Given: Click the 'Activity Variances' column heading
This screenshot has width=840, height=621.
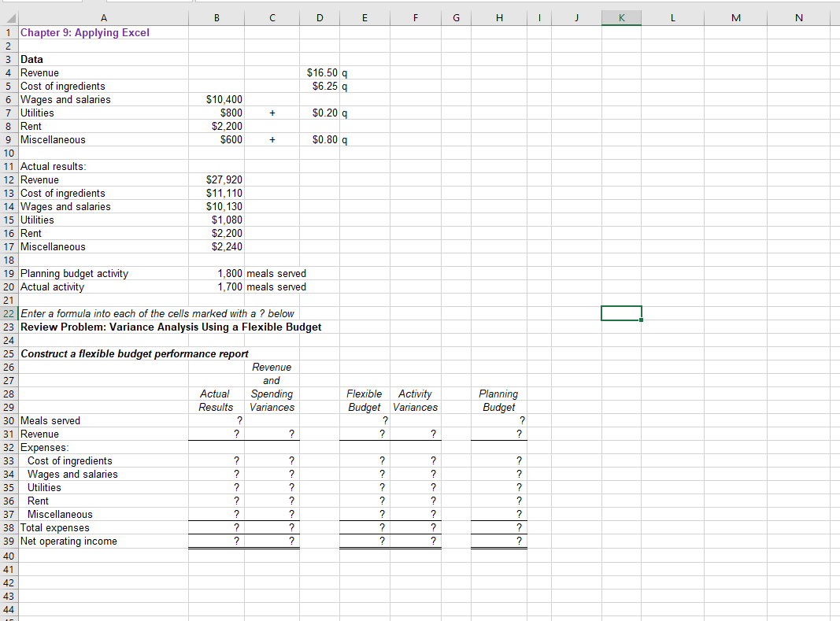Looking at the screenshot, I should (415, 401).
